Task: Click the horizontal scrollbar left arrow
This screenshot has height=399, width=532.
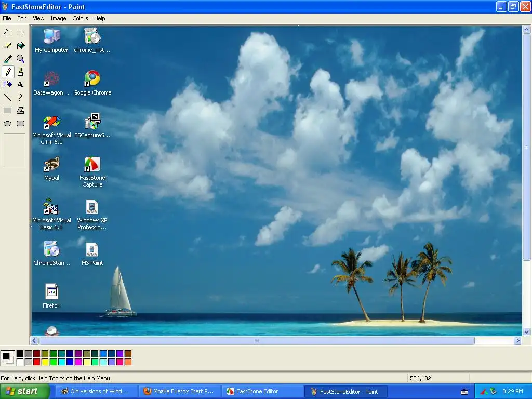Action: click(x=34, y=341)
